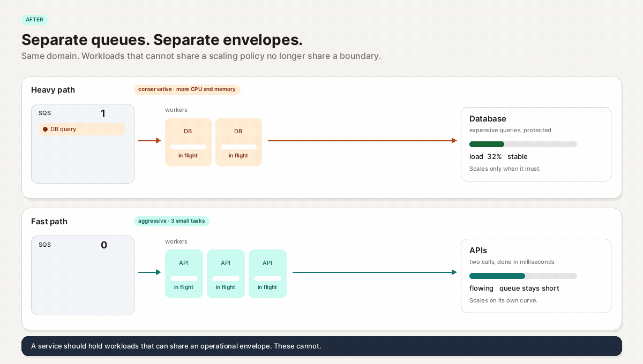
Task: Click the 'flowing' status in the APIs card
Action: pos(481,288)
